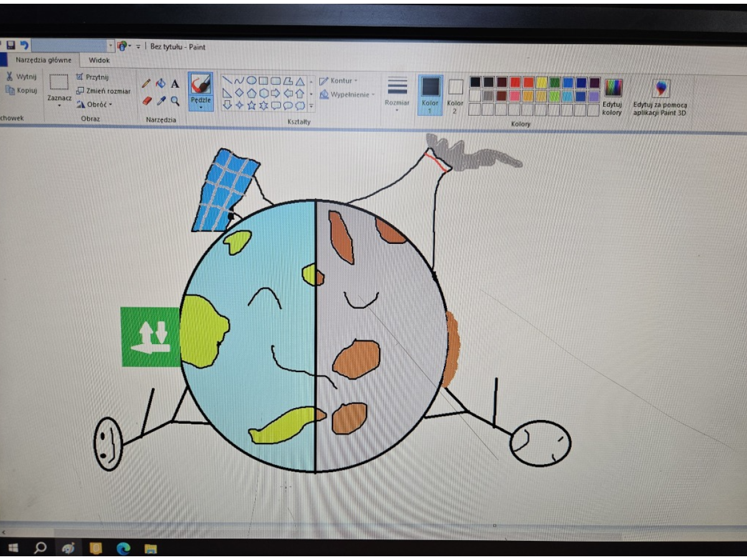This screenshot has height=560, width=747.
Task: Switch to the Widok tab
Action: pyautogui.click(x=100, y=60)
